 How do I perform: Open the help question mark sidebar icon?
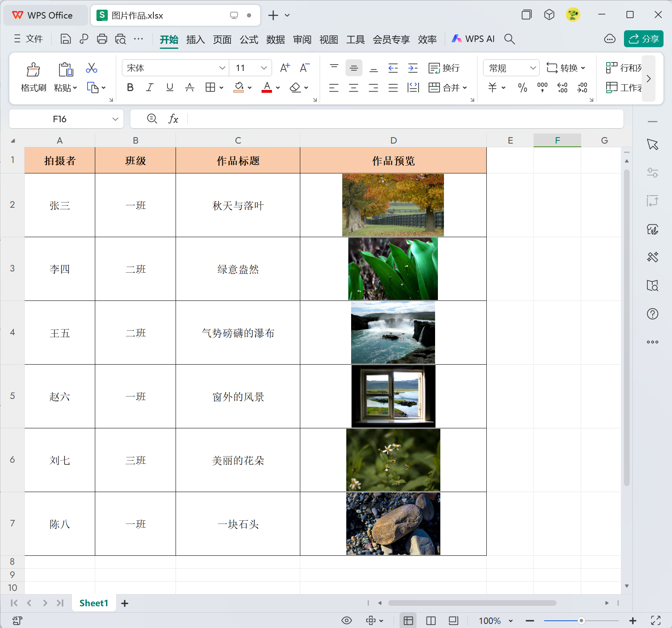coord(652,314)
